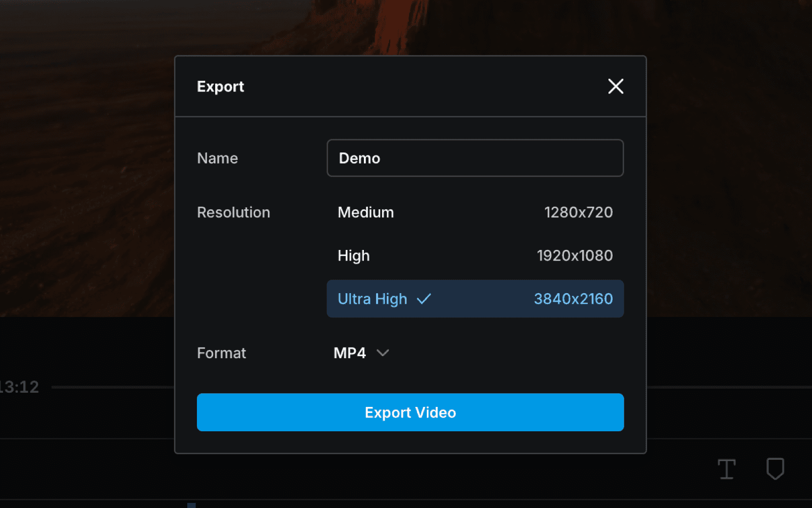Focus the Name field containing Demo
812x508 pixels.
[475, 158]
